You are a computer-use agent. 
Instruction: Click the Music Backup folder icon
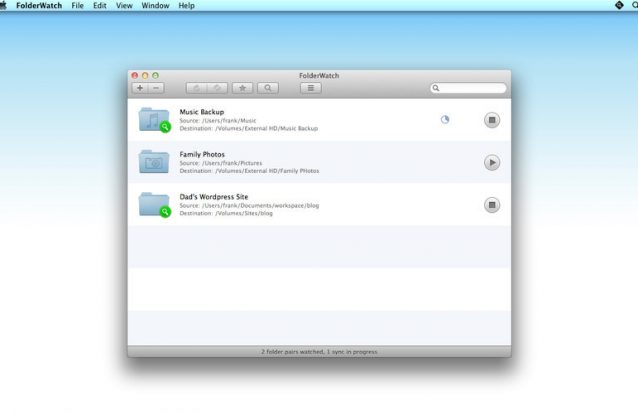point(154,120)
